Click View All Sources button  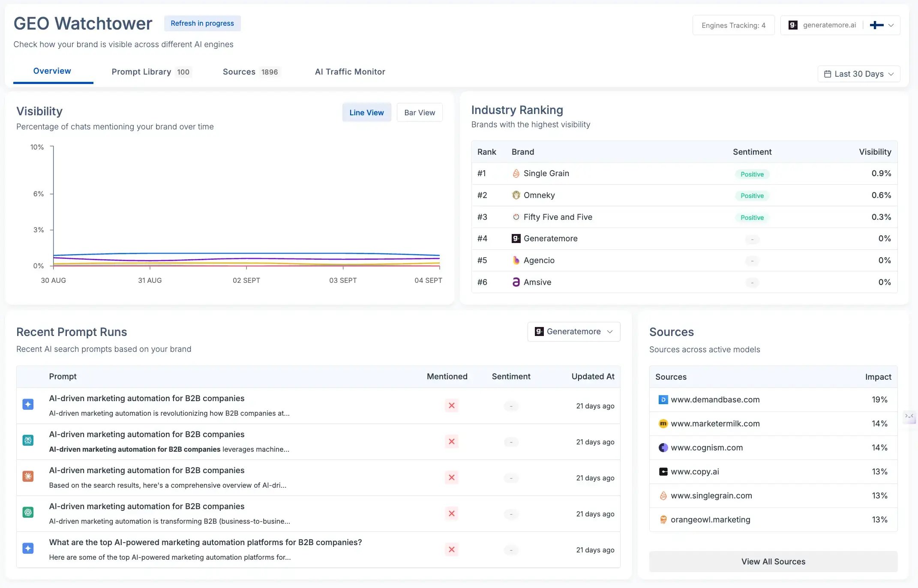coord(773,561)
